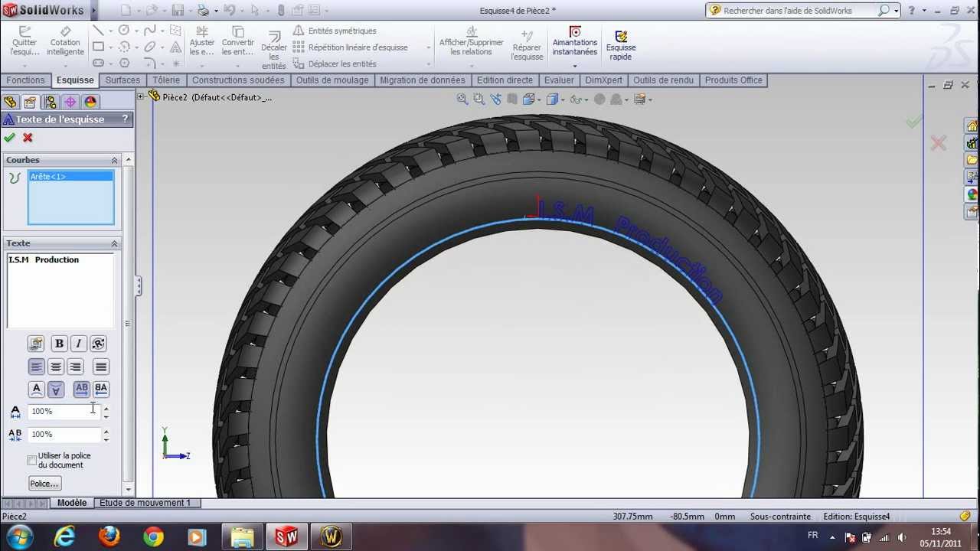This screenshot has height=551, width=980.
Task: Open DimXpertManager tab icon
Action: tap(70, 102)
